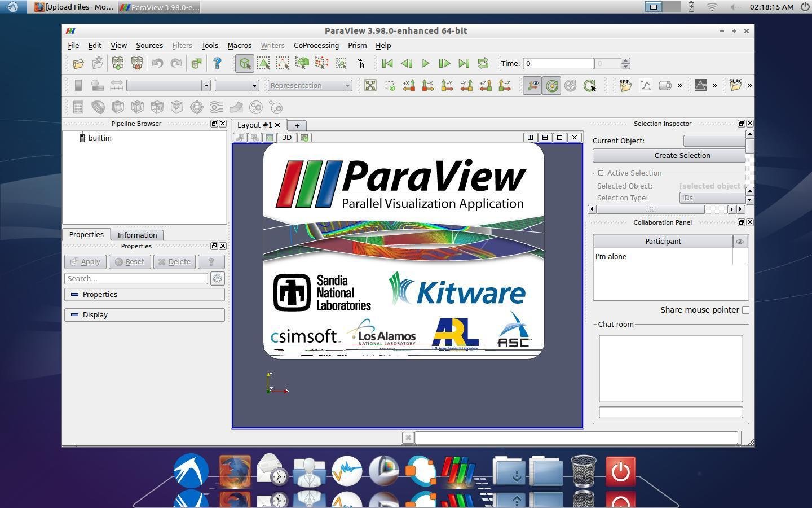
Task: Activate Select Block tool
Action: pos(341,63)
